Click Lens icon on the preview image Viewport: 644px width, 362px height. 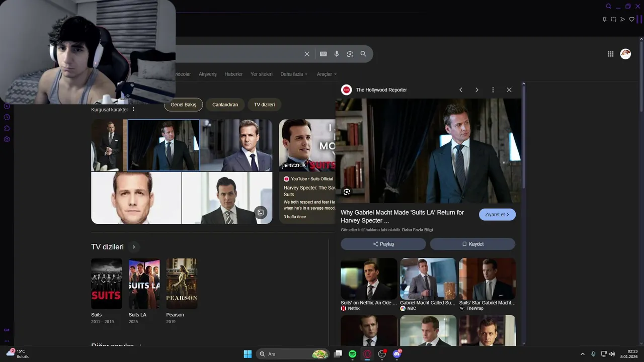coord(347,192)
